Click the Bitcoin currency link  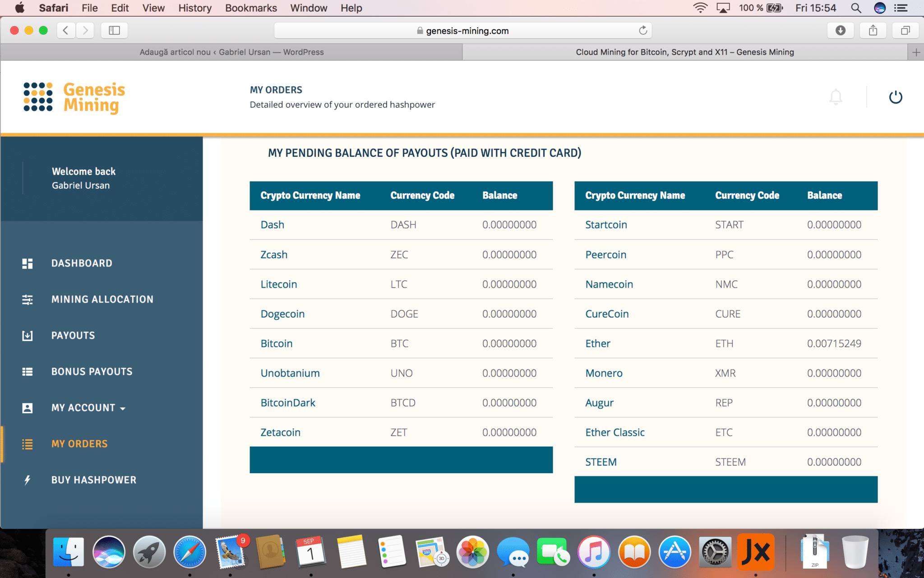[277, 344]
